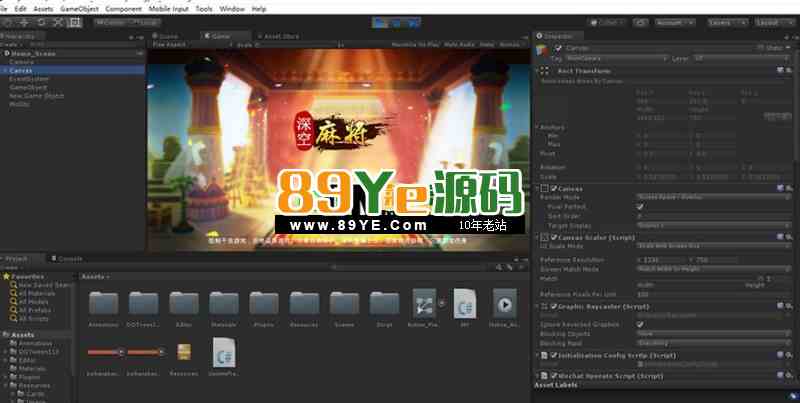Select the Hand tool in the toolbar
This screenshot has height=403, width=800.
click(8, 22)
